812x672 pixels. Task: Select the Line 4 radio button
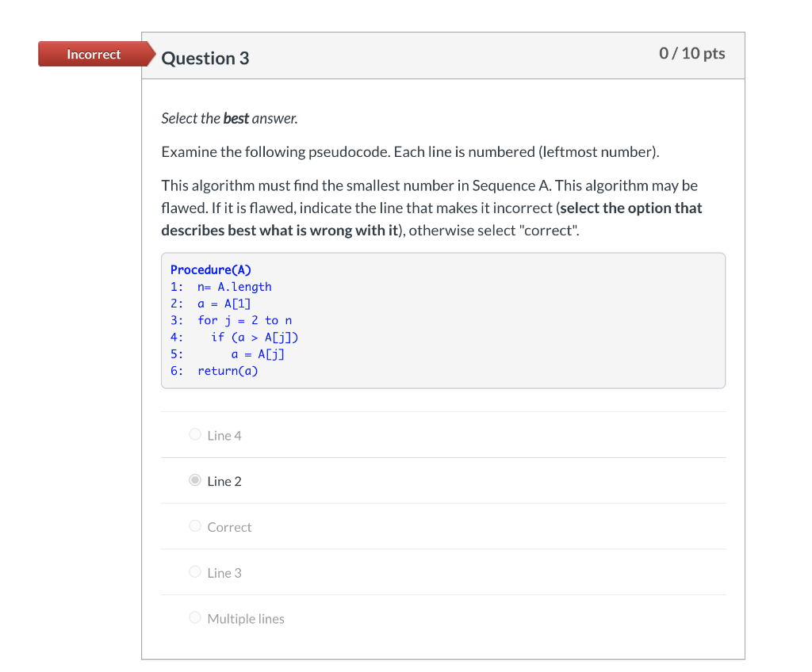click(x=195, y=434)
